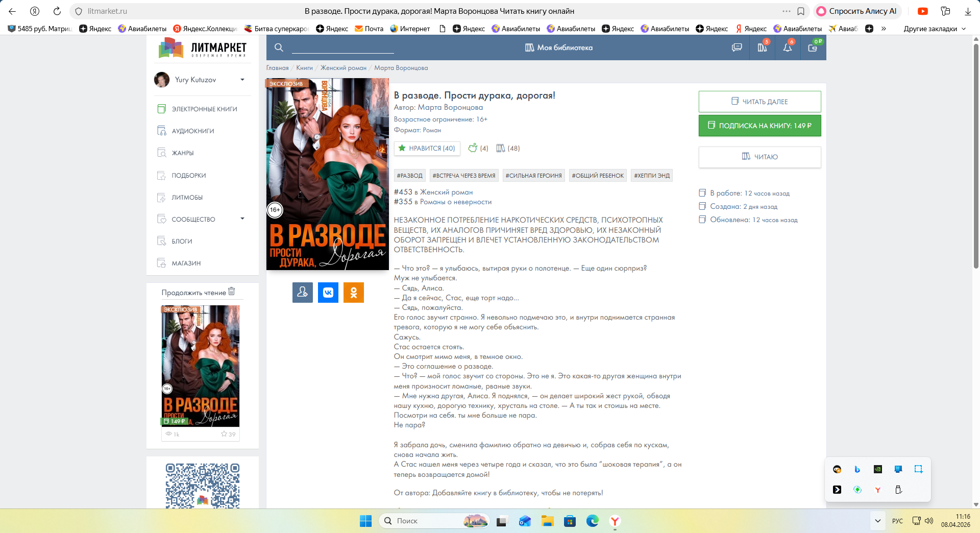Go back with the browser back arrow
Image resolution: width=980 pixels, height=533 pixels.
12,11
